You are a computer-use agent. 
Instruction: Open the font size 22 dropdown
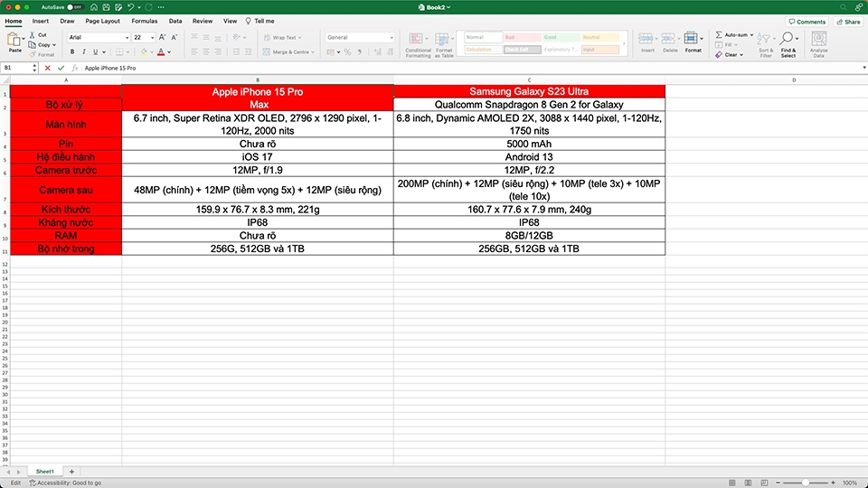click(152, 38)
